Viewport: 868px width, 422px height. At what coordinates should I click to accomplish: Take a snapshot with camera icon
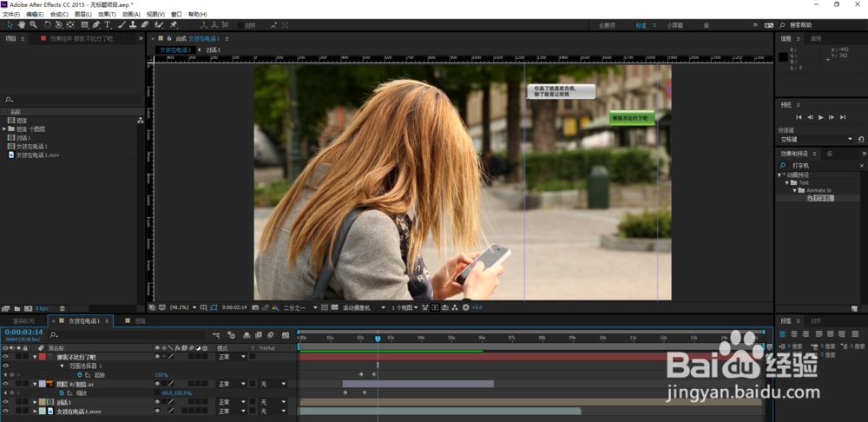tap(255, 307)
